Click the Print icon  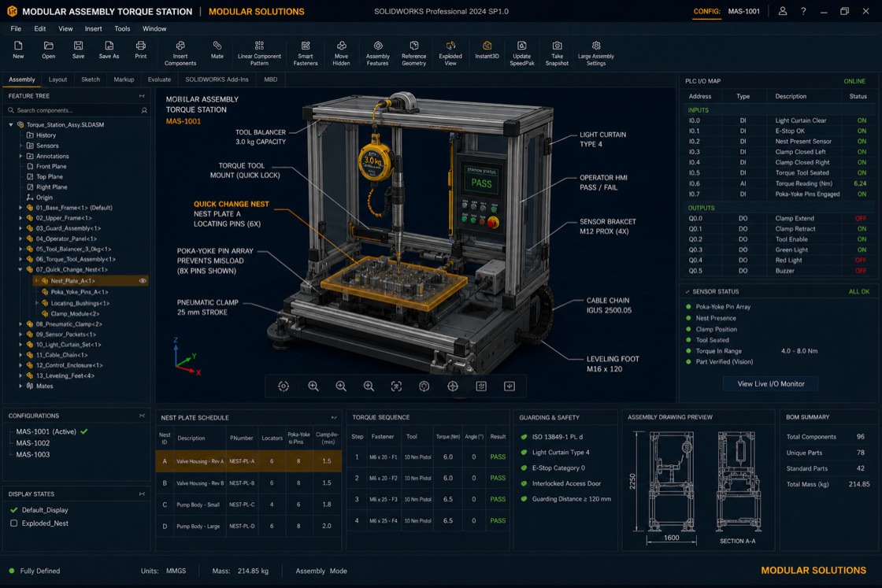click(x=141, y=46)
